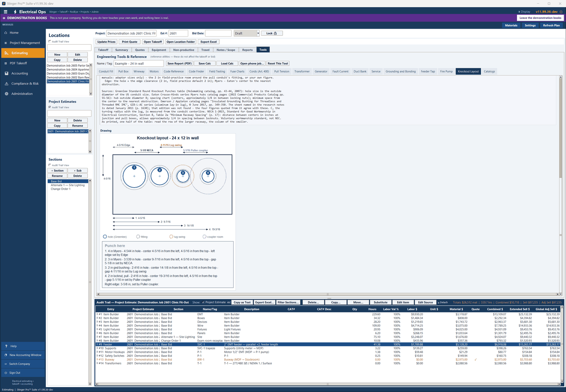Open the hamburger menu beside Electrical Ops
This screenshot has height=392, width=566.
tap(5, 12)
